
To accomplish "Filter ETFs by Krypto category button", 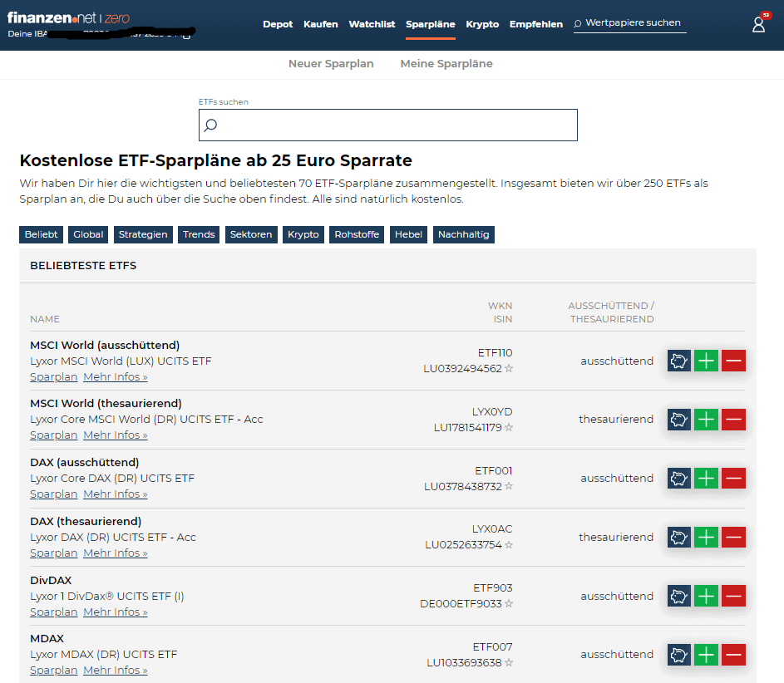I will pyautogui.click(x=303, y=234).
